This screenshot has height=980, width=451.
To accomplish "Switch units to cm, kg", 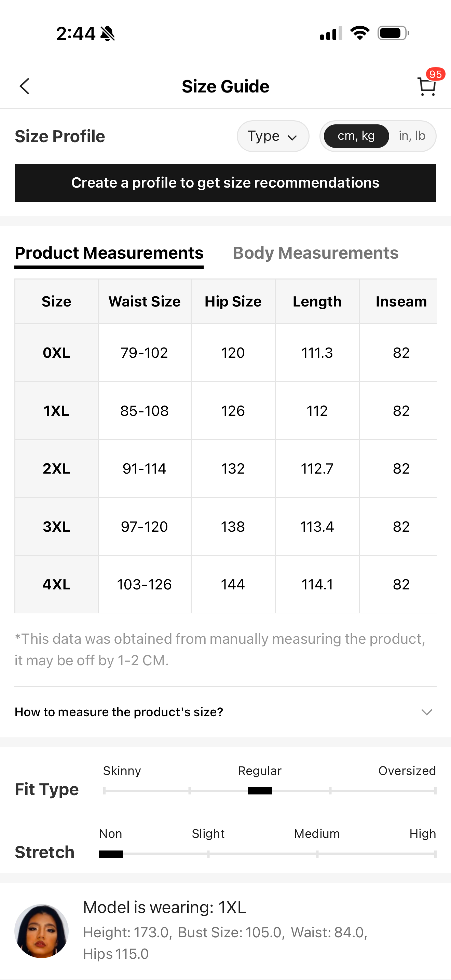I will tap(356, 136).
